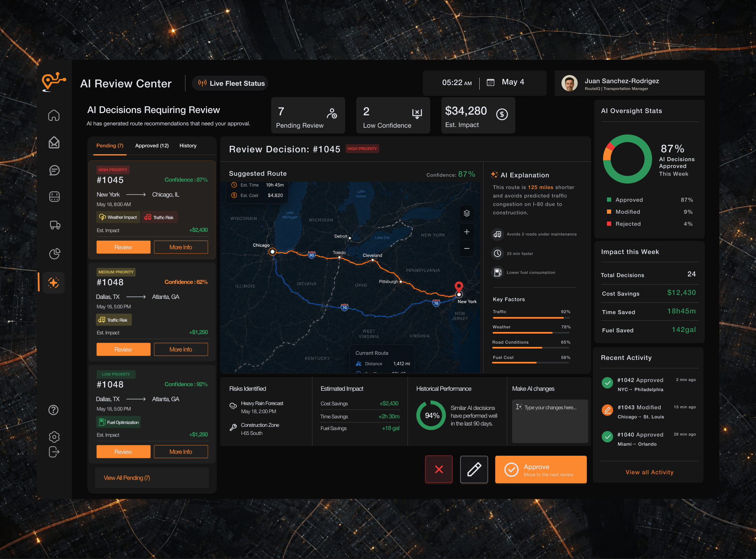Open the help question mark icon

pos(54,410)
